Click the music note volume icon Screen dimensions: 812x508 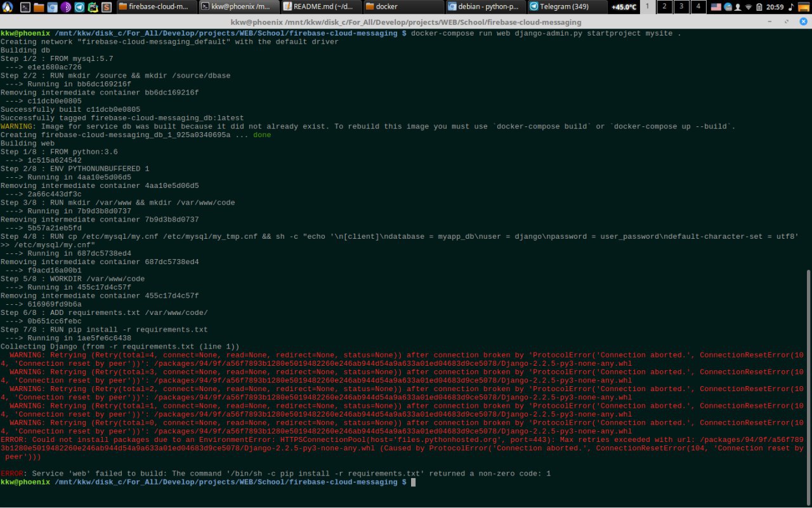point(791,7)
